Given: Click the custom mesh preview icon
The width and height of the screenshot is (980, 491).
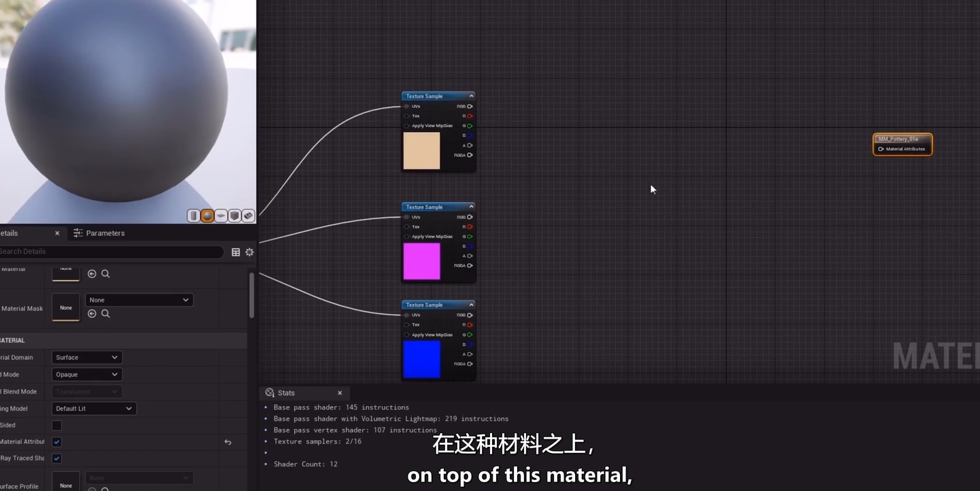Looking at the screenshot, I should pos(248,216).
